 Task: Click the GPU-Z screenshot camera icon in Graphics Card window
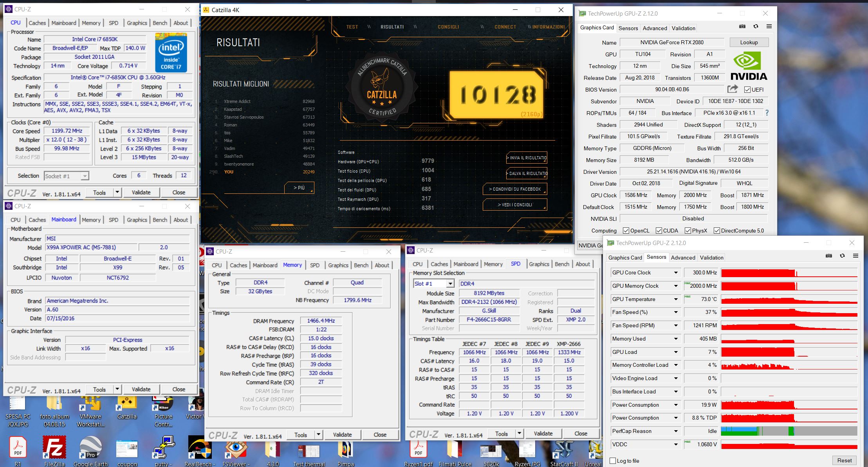(x=742, y=27)
